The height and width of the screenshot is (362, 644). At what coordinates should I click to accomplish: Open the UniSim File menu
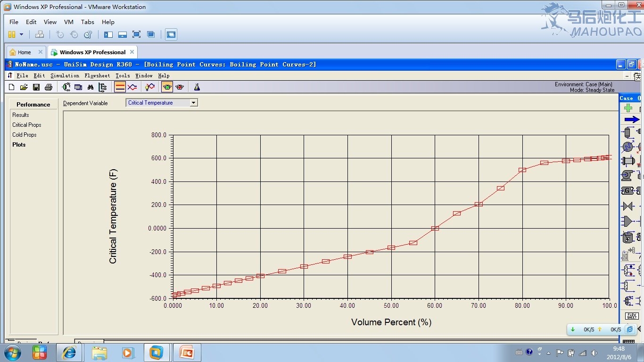(22, 75)
